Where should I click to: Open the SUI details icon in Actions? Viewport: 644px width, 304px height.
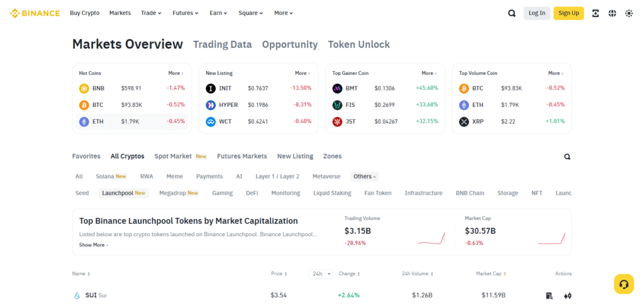[550, 295]
